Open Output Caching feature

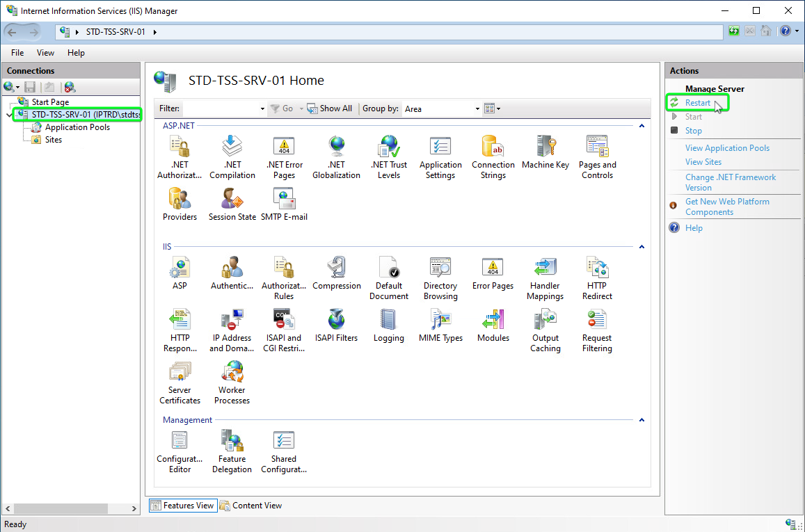coord(545,330)
